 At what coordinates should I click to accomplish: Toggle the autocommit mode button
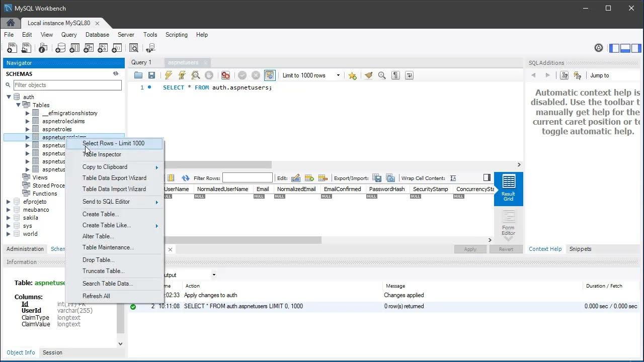(x=270, y=75)
